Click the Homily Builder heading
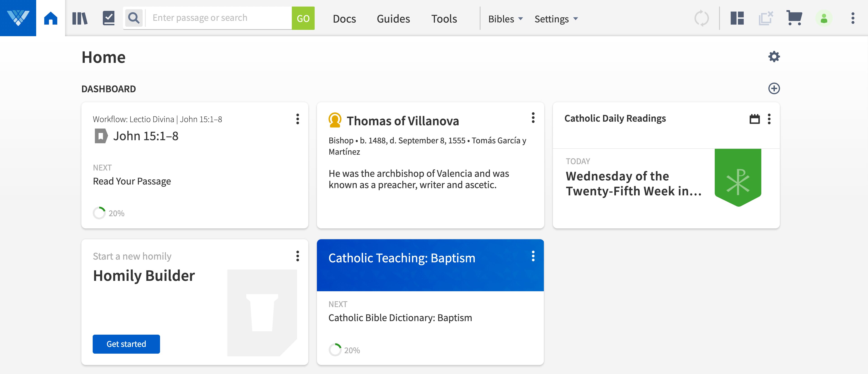868x374 pixels. 144,276
